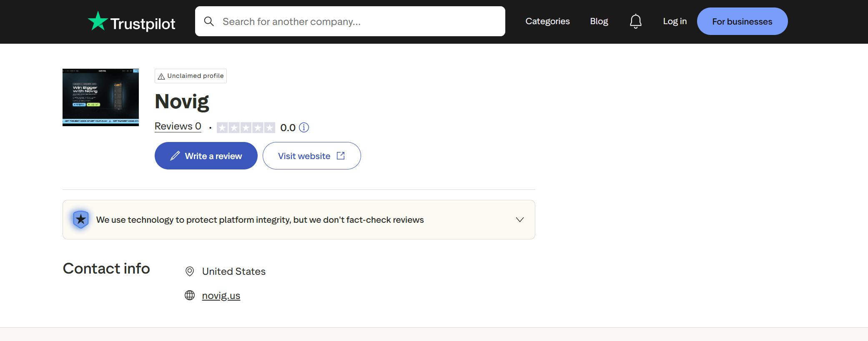
Task: Click the Reviews 0 link
Action: point(178,126)
